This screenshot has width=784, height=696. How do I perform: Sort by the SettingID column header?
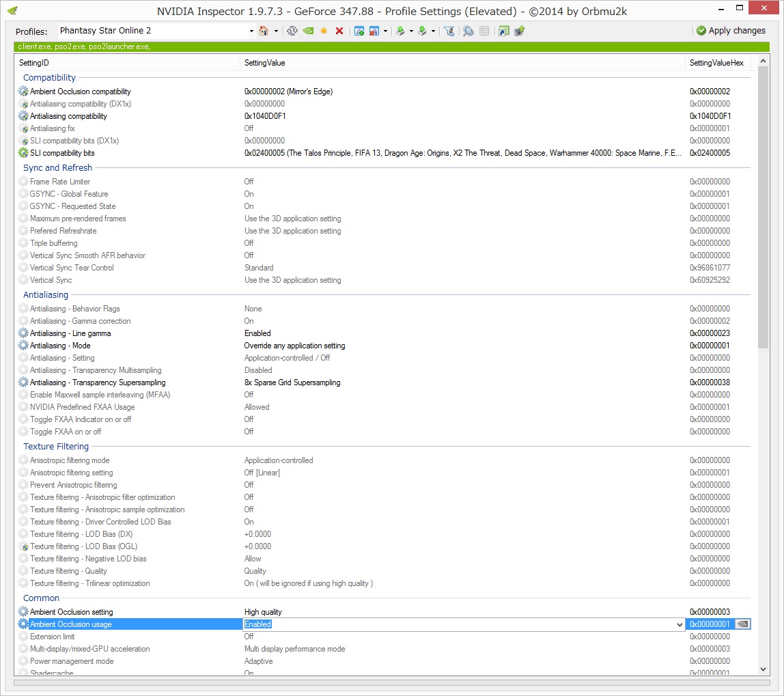[x=128, y=63]
